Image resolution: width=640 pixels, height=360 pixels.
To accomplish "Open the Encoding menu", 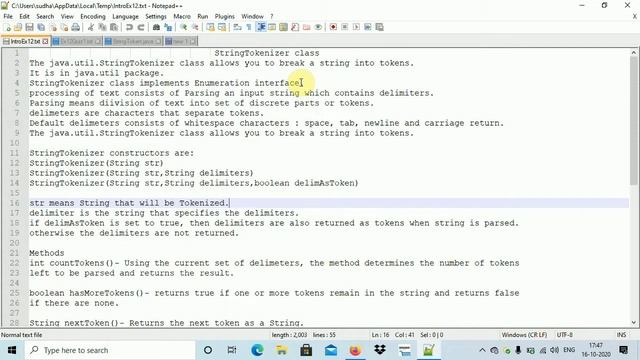I will [x=93, y=16].
